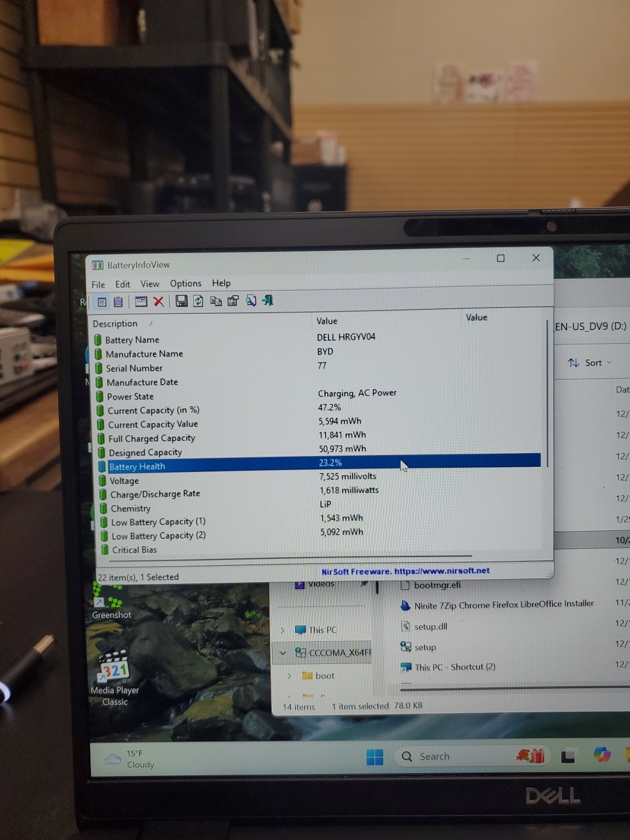Click the Ninite installer file icon
Image resolution: width=630 pixels, height=840 pixels.
(x=405, y=605)
